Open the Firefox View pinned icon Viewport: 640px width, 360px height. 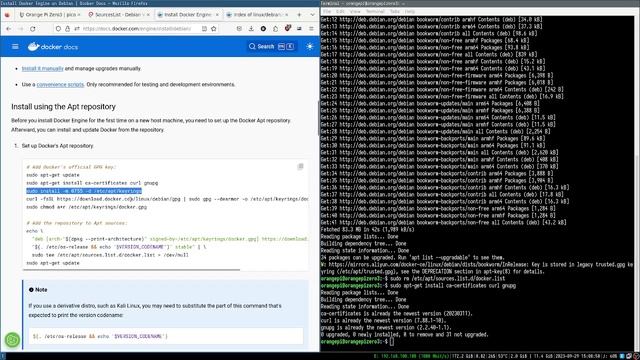pos(7,15)
